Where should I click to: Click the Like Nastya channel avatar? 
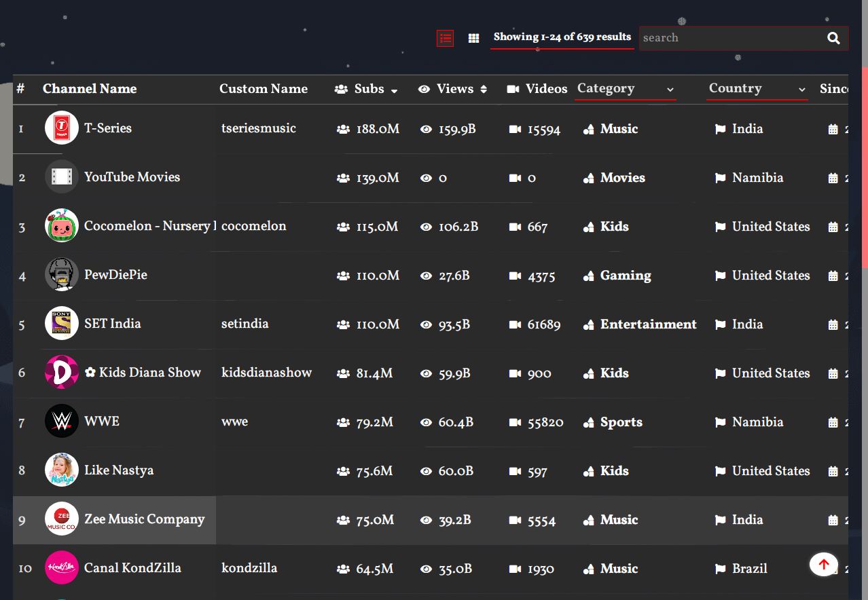point(62,470)
